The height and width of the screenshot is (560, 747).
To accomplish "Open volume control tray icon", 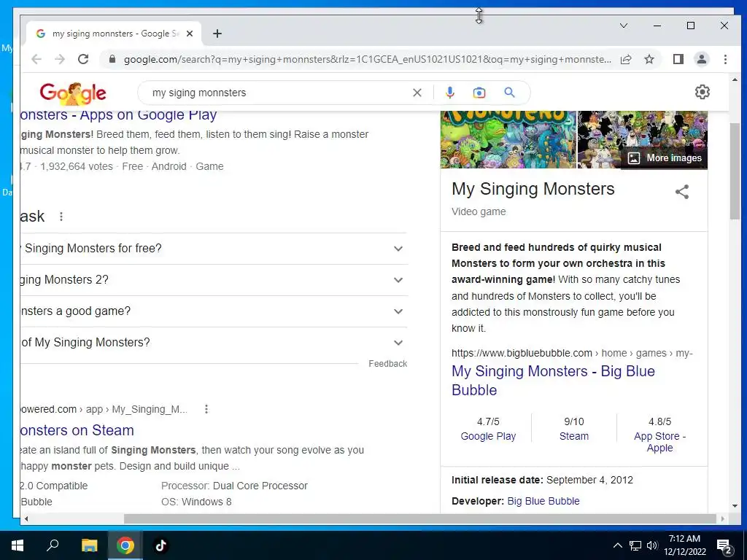I will tap(652, 545).
